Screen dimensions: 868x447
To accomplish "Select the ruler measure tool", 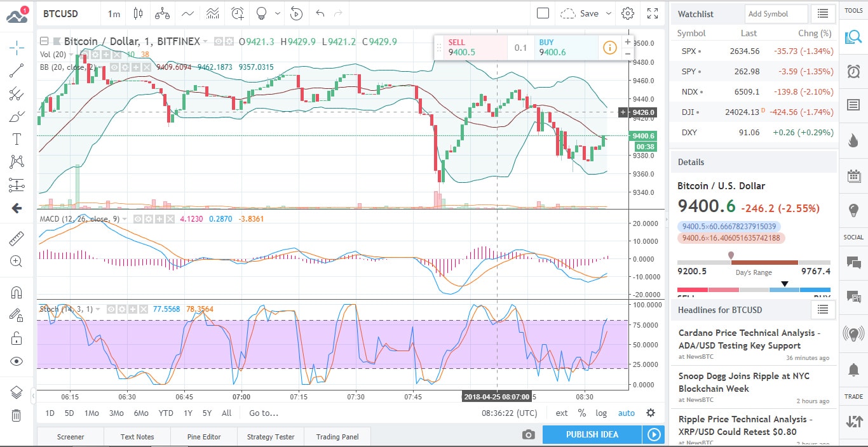I will tap(17, 239).
